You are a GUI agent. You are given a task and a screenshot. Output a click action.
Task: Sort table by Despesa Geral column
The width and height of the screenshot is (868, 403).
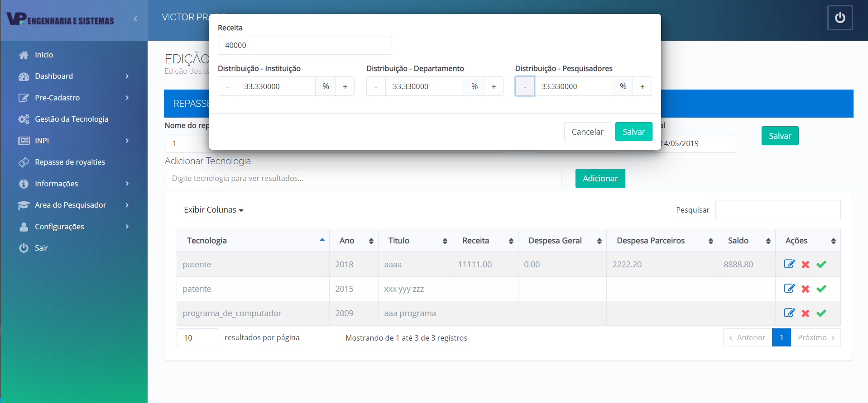562,241
